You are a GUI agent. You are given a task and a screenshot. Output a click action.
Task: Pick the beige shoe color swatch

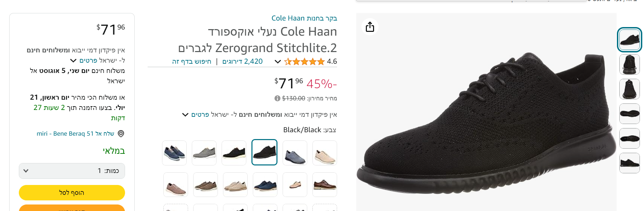[x=325, y=153]
